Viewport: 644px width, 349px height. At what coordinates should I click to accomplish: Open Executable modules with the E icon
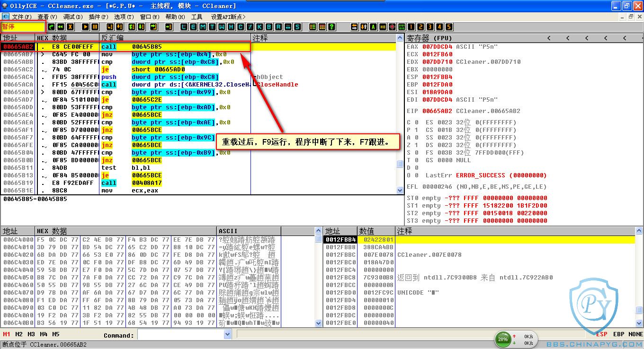pyautogui.click(x=193, y=27)
